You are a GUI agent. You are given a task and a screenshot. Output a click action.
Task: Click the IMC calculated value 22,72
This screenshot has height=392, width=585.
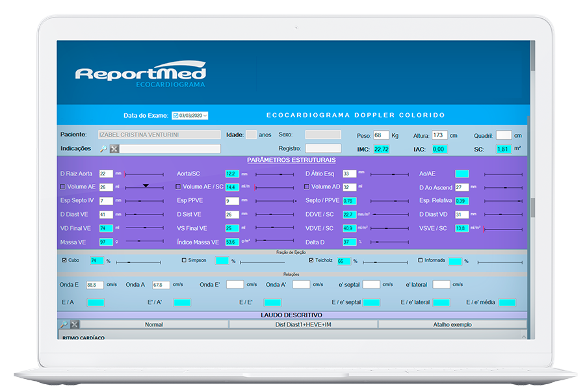(x=382, y=149)
